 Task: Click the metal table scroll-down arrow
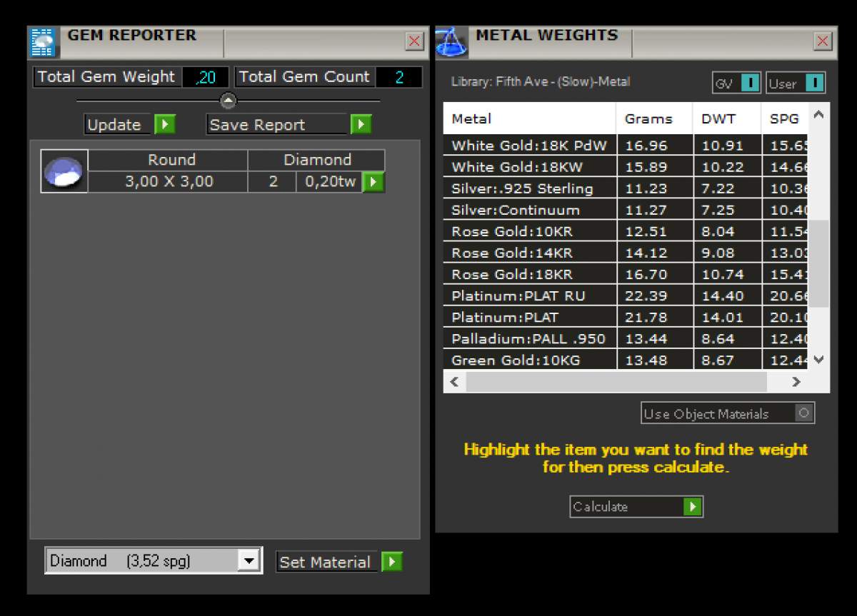[818, 360]
